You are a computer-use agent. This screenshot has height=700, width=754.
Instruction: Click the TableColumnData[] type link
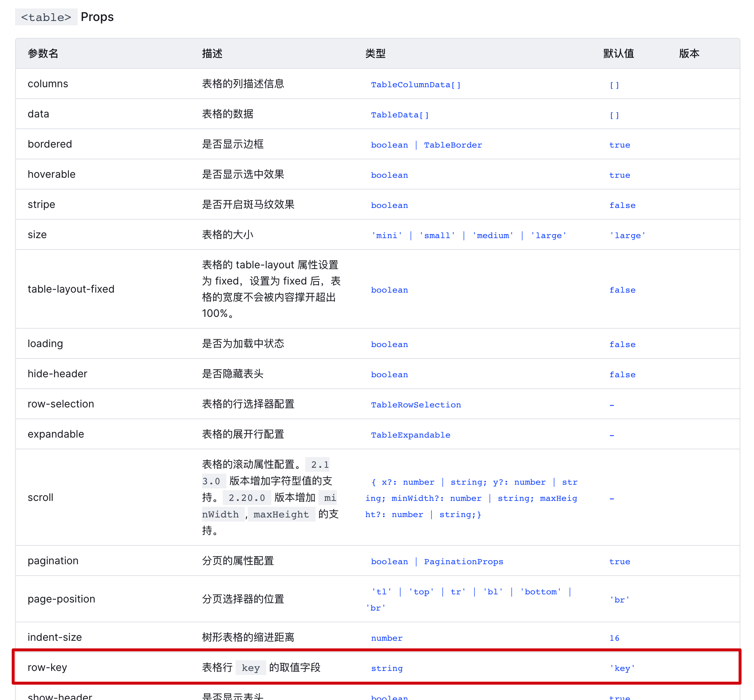tap(416, 85)
